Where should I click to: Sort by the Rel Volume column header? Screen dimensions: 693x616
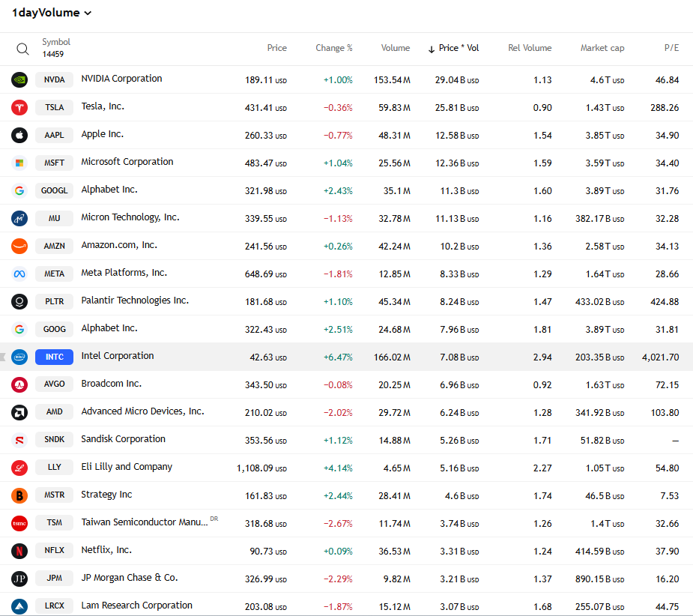click(x=530, y=48)
